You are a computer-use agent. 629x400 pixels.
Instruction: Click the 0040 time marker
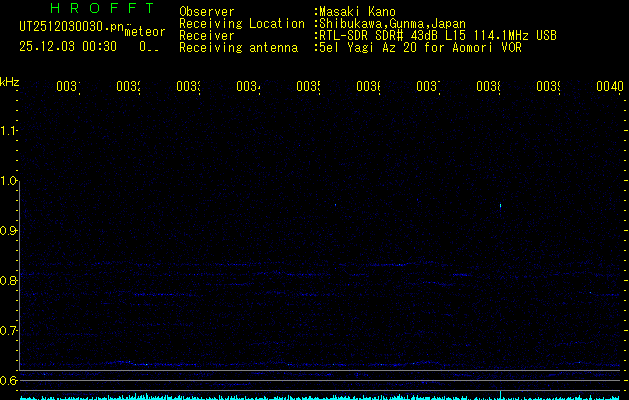610,86
